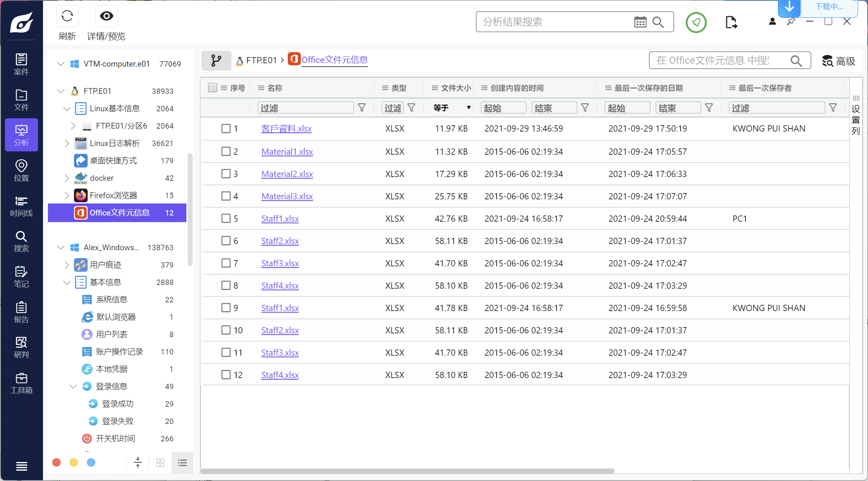Click the magnifier in Office文件元信息 search
The image size is (868, 481).
(x=796, y=61)
